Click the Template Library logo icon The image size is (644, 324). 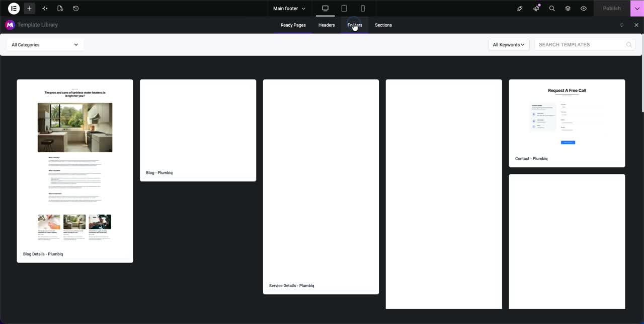(10, 25)
